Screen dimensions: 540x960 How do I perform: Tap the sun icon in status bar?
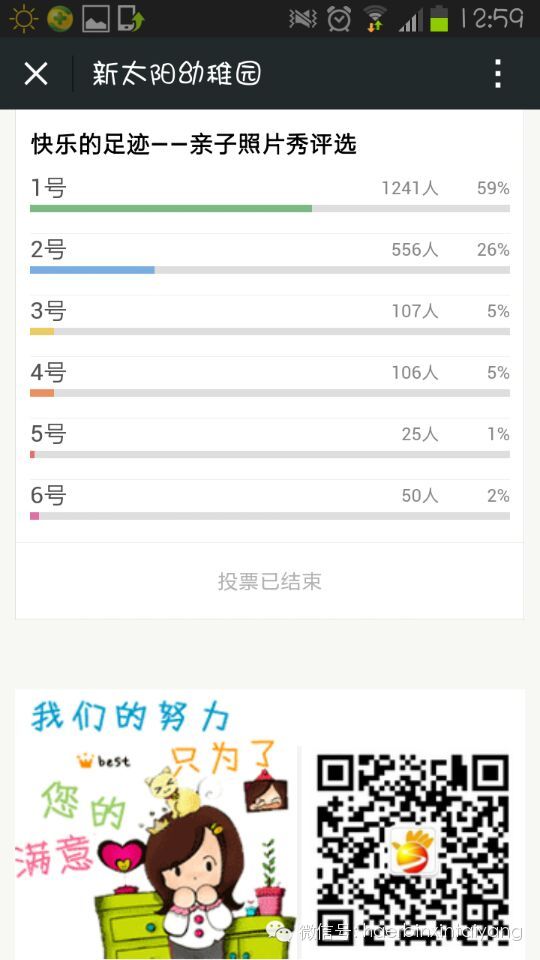point(23,18)
